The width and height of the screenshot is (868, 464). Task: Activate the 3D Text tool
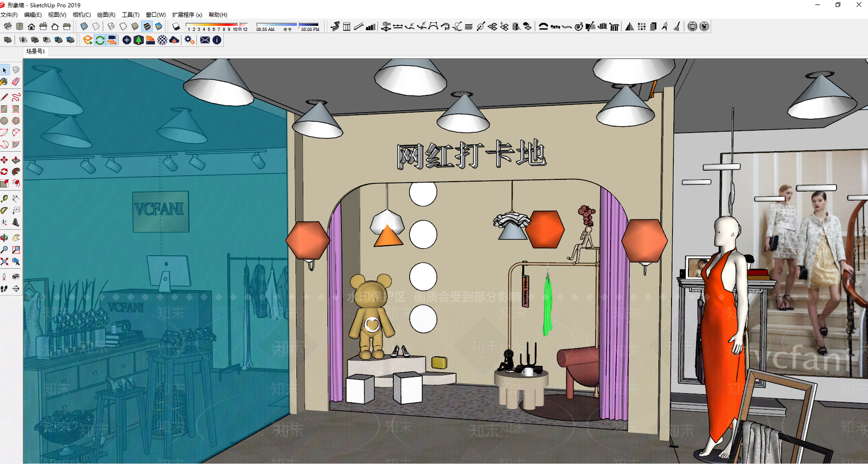(16, 222)
